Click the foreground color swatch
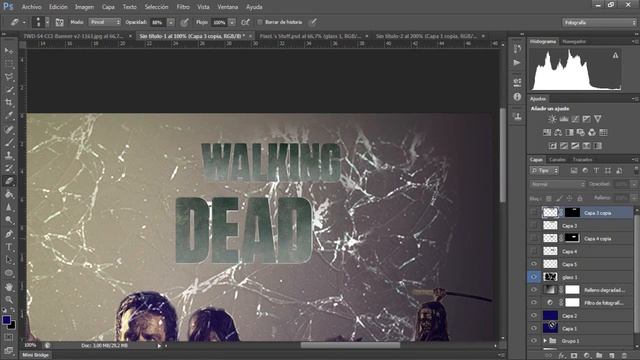The height and width of the screenshot is (360, 640). [6, 320]
